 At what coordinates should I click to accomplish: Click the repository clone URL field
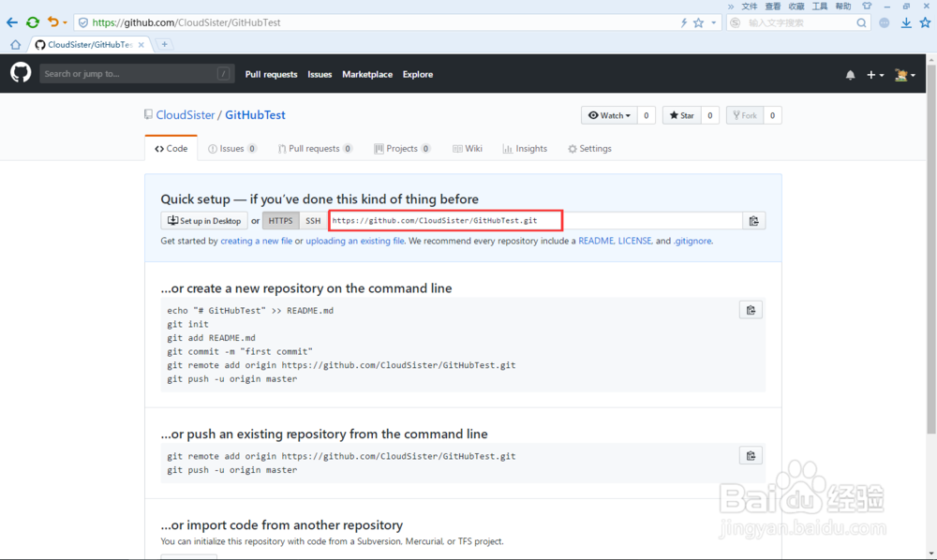(535, 221)
